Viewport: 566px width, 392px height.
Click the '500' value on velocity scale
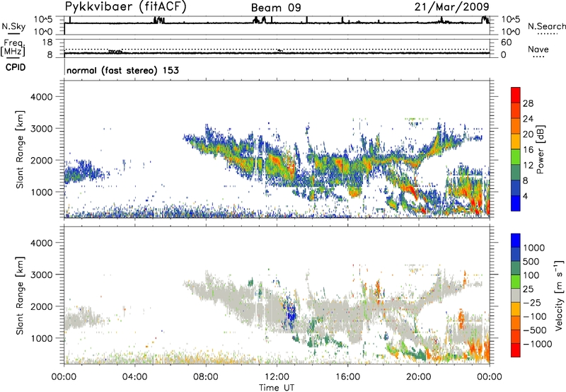(531, 261)
